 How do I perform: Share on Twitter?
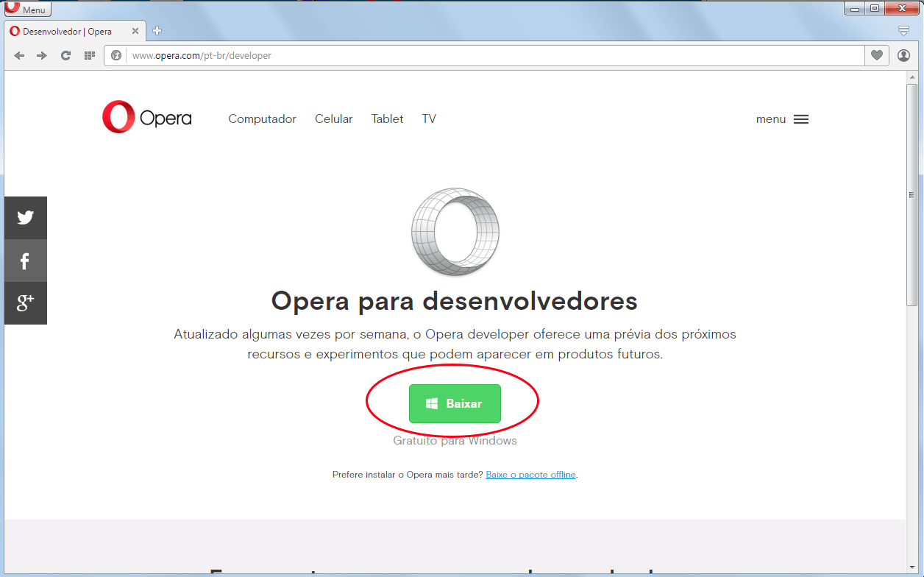(x=26, y=218)
